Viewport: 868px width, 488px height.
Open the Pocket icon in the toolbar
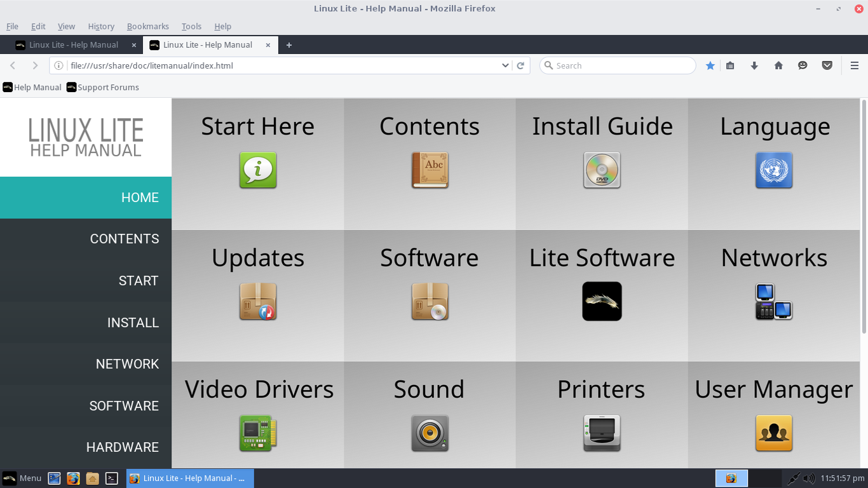[x=827, y=65]
